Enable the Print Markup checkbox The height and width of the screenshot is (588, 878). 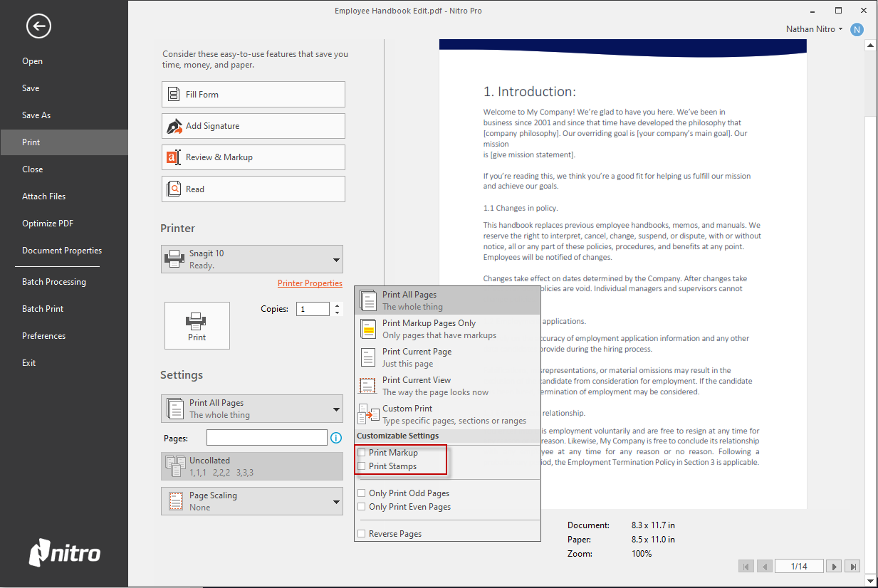point(362,452)
